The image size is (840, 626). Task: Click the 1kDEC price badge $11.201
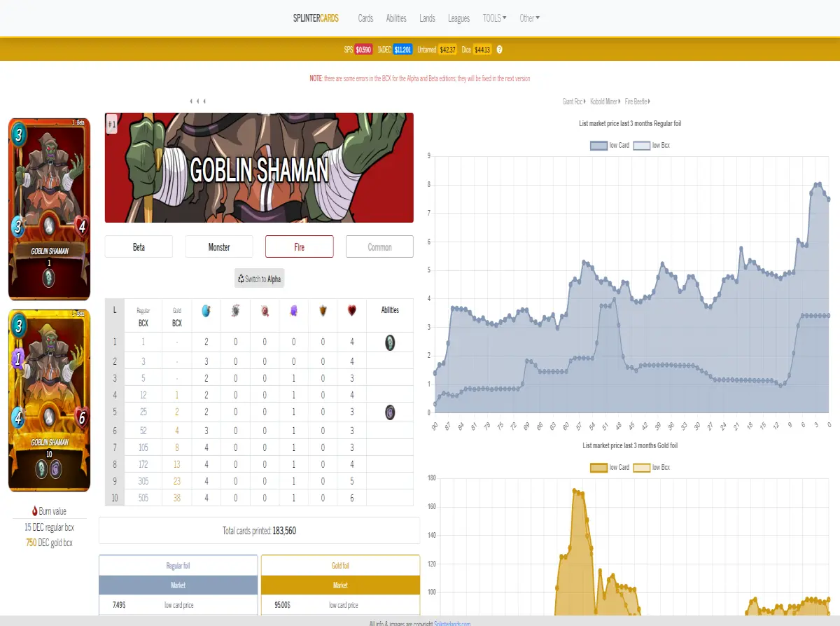pos(402,50)
